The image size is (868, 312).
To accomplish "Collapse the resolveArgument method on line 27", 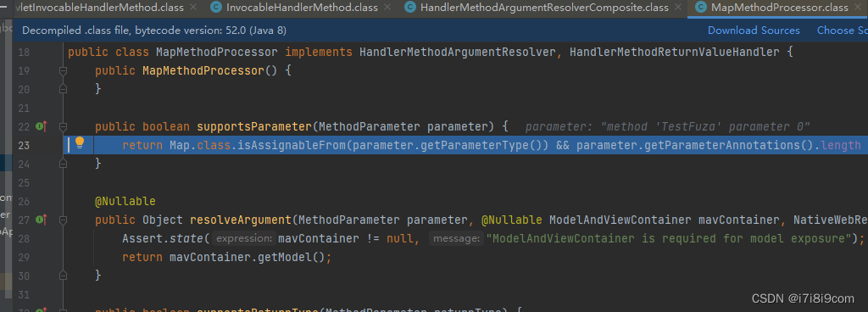I will [63, 220].
